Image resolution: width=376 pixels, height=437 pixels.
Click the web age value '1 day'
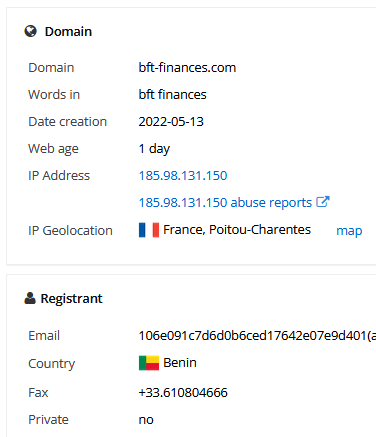(x=154, y=149)
